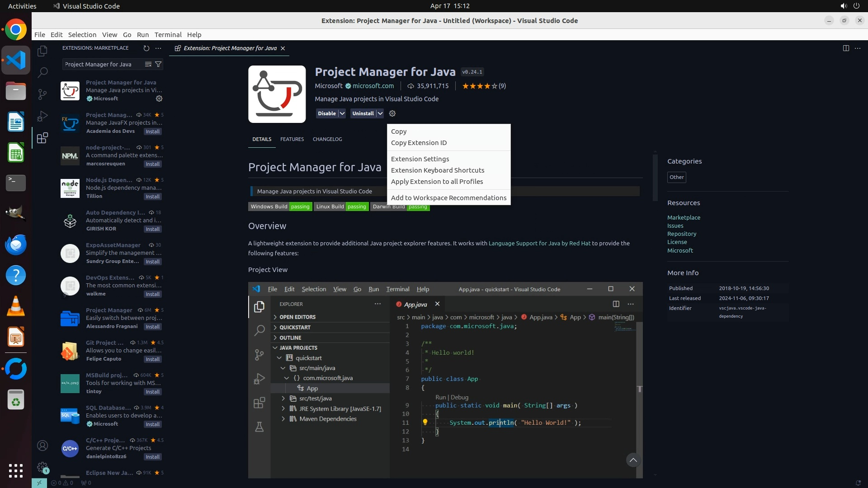Viewport: 868px width, 488px height.
Task: Open the Explorer view in activity bar
Action: (x=42, y=51)
